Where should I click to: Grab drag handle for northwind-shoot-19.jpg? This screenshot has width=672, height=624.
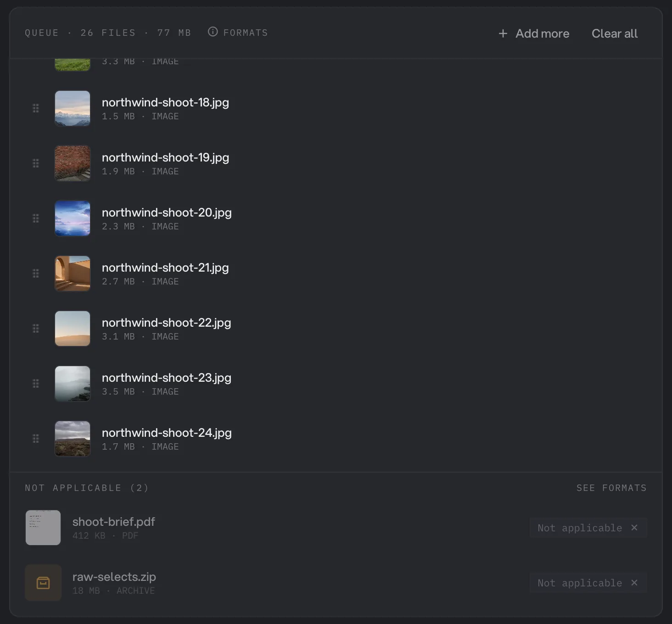(x=36, y=163)
